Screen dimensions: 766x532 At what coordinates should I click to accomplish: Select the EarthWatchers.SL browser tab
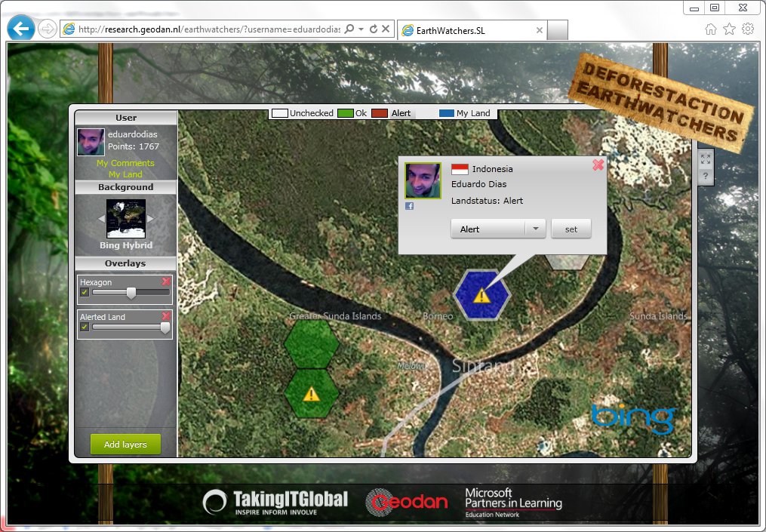469,30
